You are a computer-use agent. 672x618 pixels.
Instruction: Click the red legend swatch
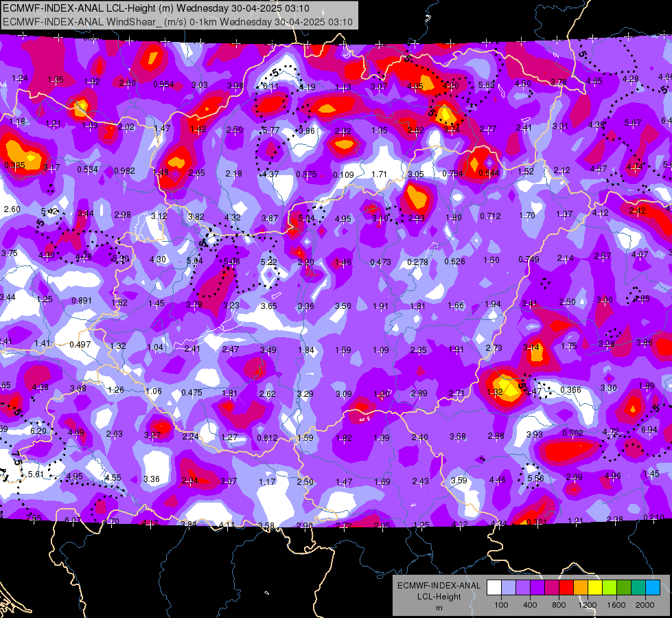[566, 588]
